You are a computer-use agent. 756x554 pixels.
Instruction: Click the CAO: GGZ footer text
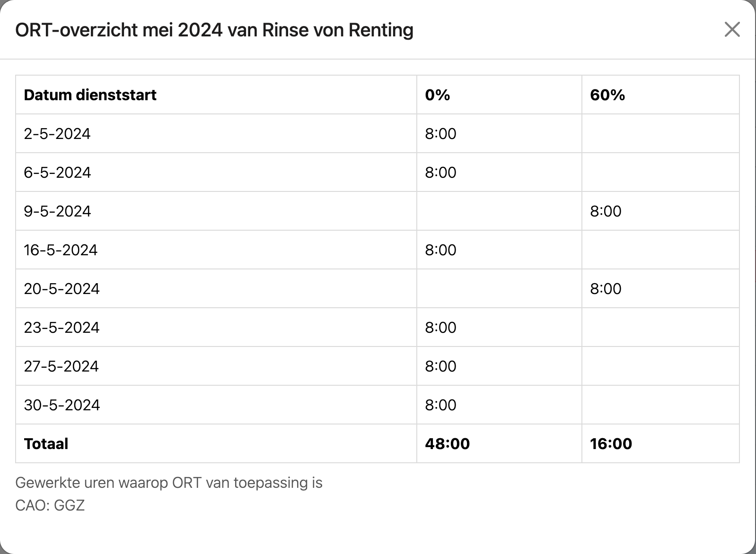pos(50,505)
